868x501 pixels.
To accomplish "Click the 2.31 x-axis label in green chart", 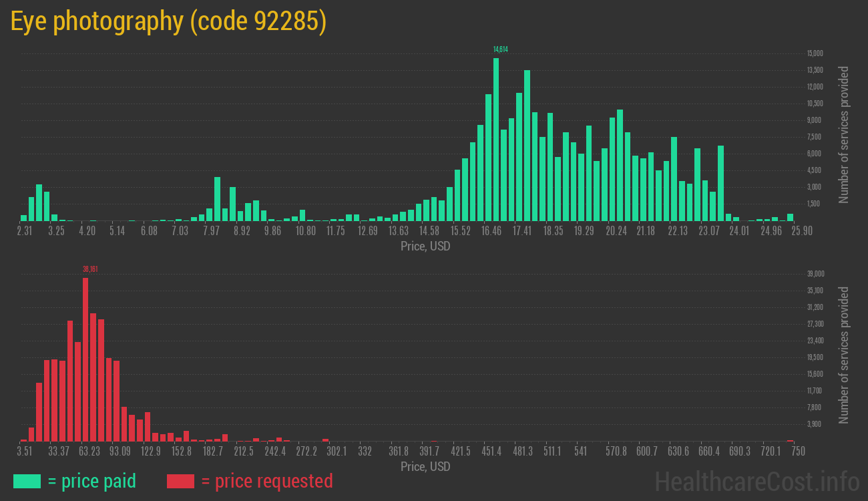I will [24, 231].
